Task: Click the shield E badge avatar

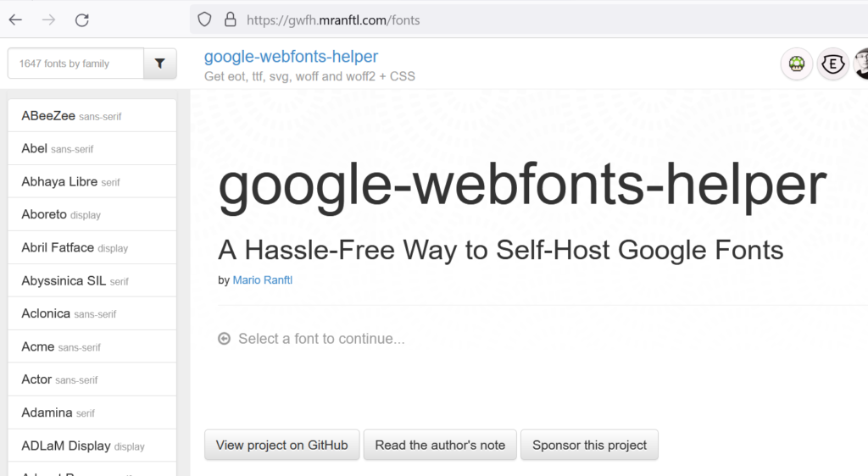Action: click(x=832, y=64)
